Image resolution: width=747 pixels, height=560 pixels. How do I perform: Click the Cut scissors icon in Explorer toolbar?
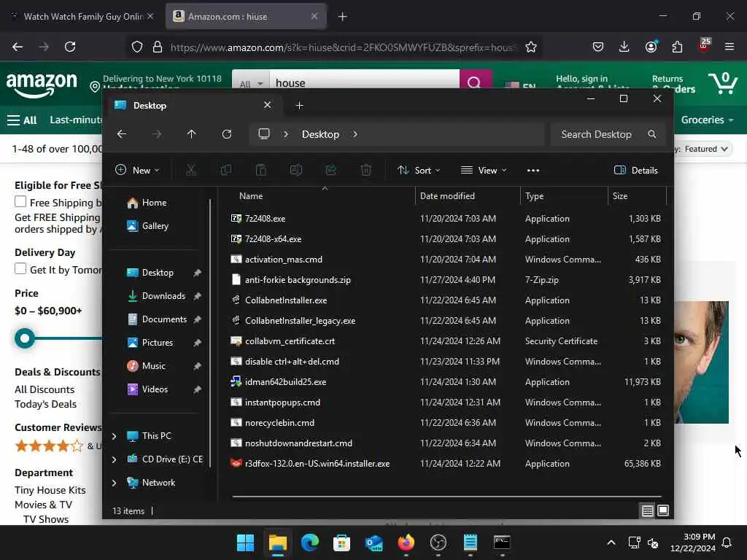click(191, 170)
